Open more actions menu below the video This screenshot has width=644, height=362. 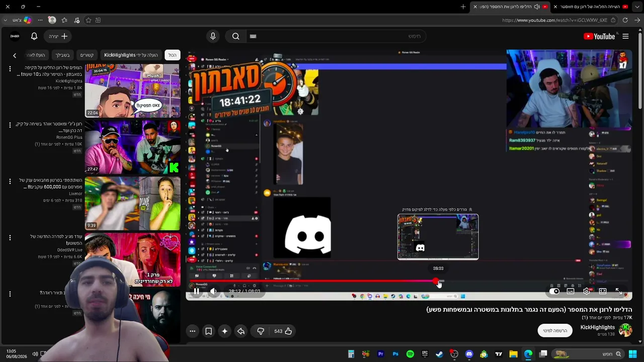click(x=192, y=331)
